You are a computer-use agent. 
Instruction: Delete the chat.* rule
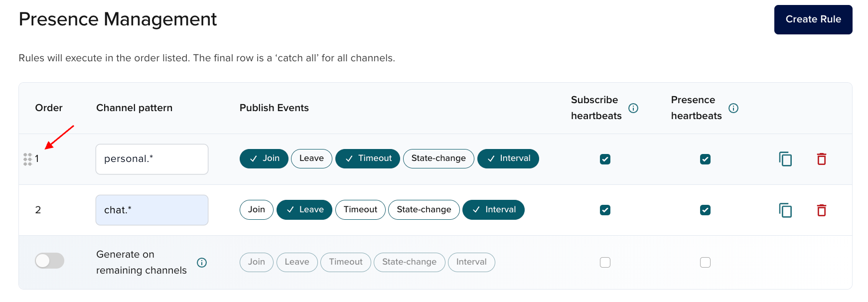[x=822, y=210]
